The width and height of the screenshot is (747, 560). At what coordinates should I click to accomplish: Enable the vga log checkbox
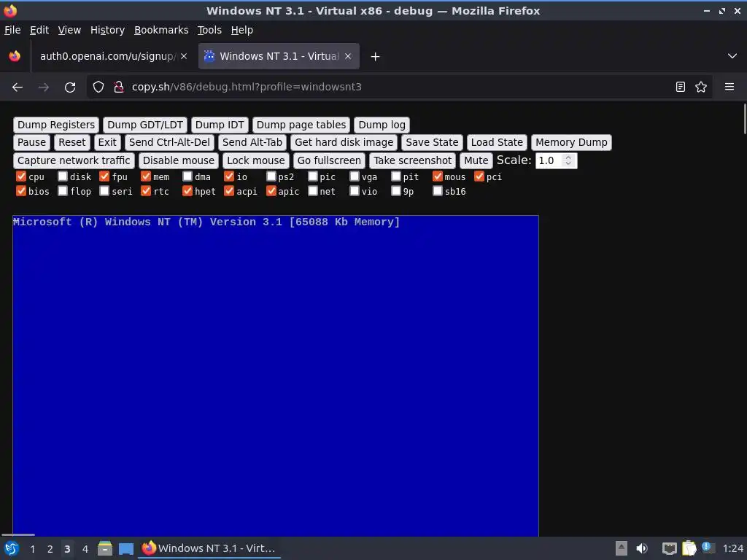point(354,176)
